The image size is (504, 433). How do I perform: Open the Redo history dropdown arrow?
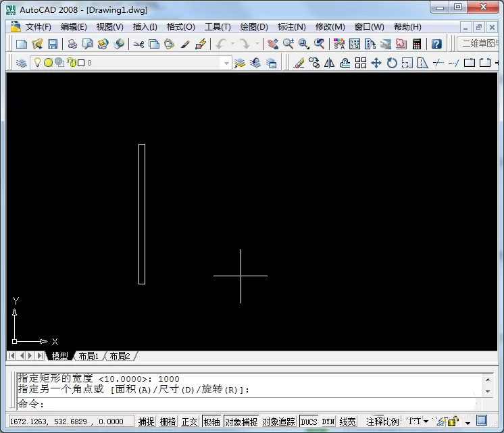(x=257, y=44)
